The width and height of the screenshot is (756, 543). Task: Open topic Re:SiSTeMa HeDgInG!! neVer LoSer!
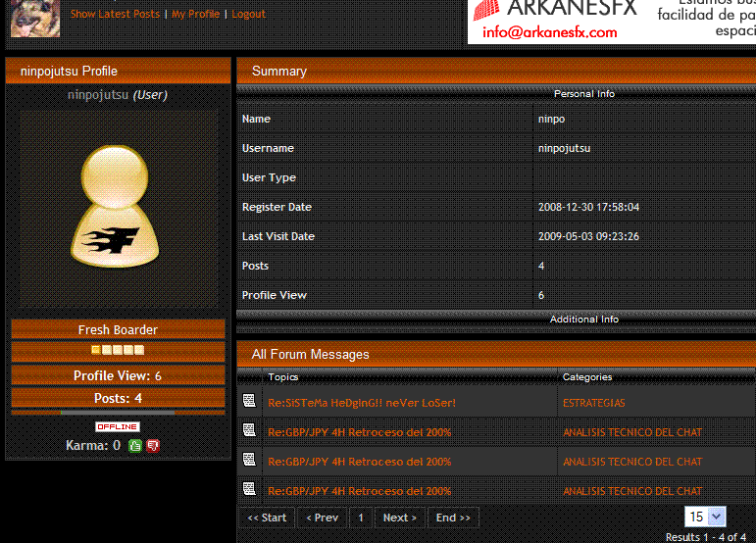[362, 403]
